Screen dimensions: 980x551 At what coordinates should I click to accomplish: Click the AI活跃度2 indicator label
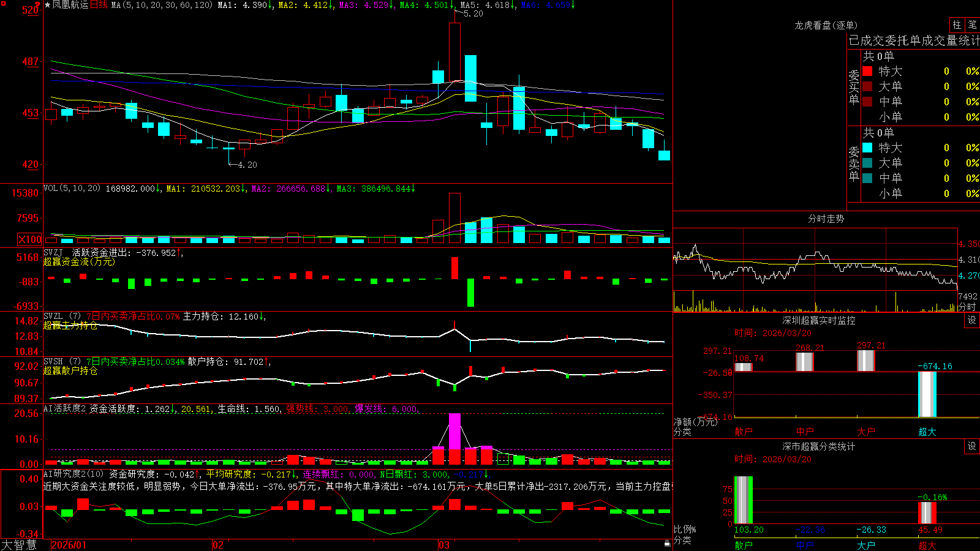[x=65, y=408]
